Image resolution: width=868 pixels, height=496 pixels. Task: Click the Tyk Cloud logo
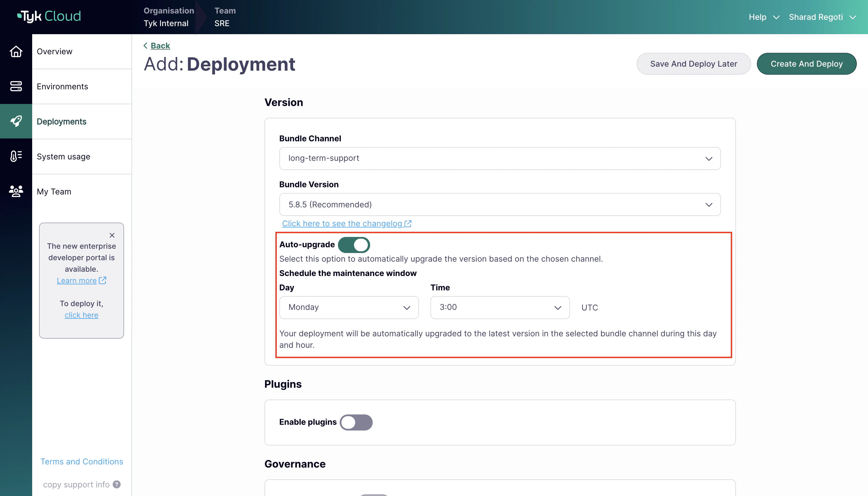click(x=49, y=16)
